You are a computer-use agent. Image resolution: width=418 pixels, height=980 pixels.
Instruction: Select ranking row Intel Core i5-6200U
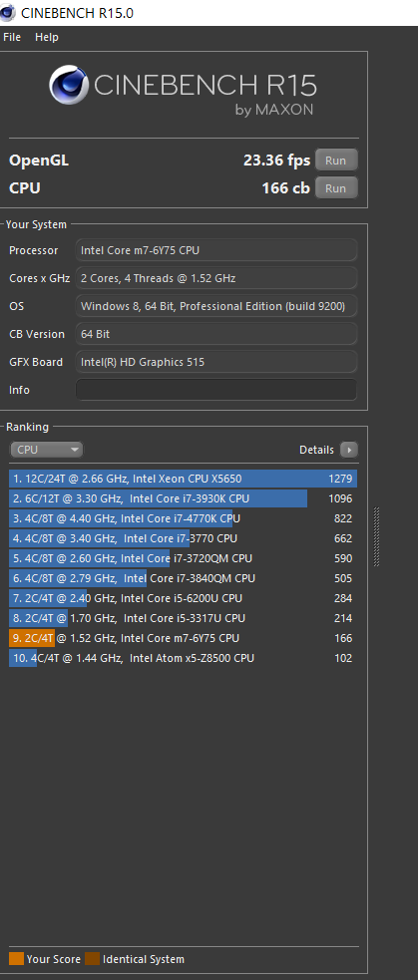(184, 599)
